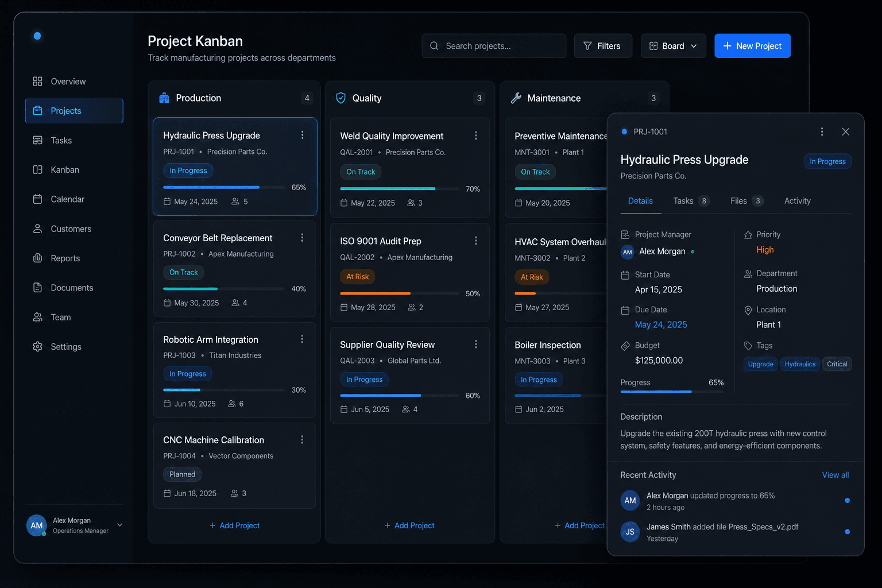882x588 pixels.
Task: Go to the Customers sidebar icon
Action: pyautogui.click(x=37, y=229)
